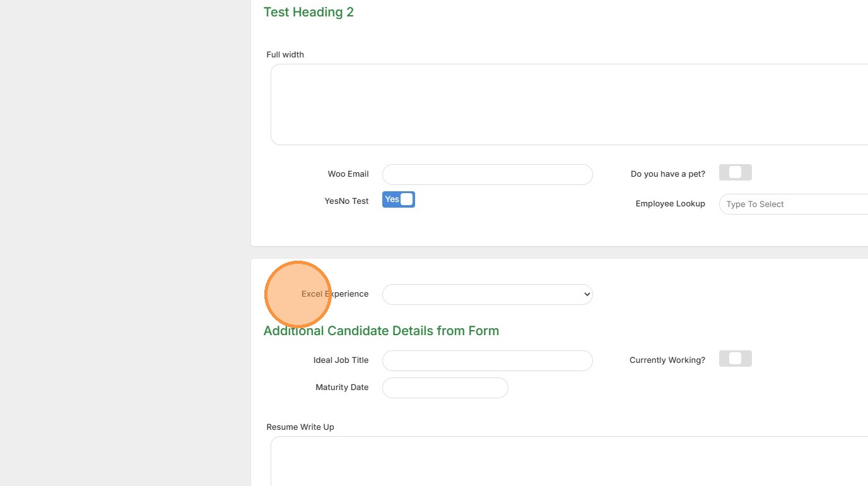The height and width of the screenshot is (486, 868).
Task: Click the Test Heading 2 section title
Action: (x=308, y=12)
